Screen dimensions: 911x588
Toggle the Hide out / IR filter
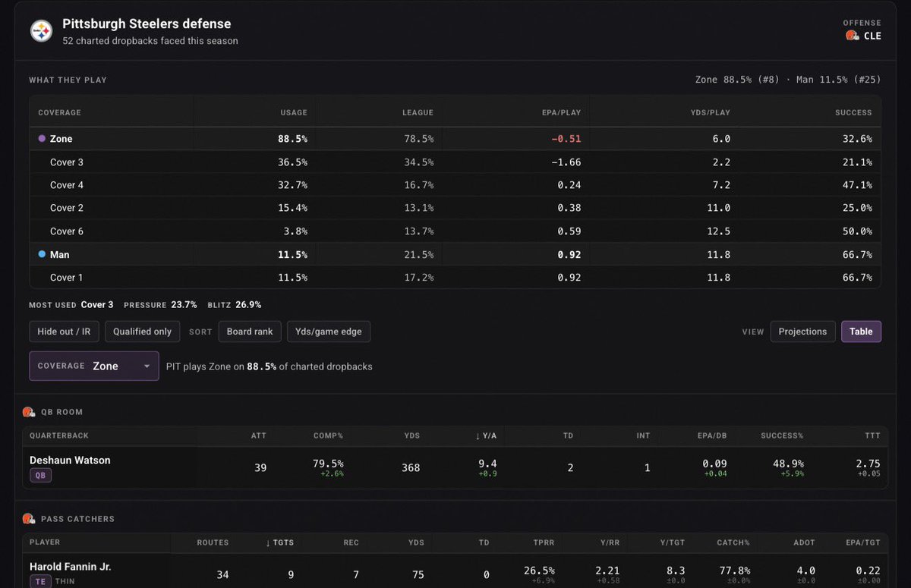64,332
